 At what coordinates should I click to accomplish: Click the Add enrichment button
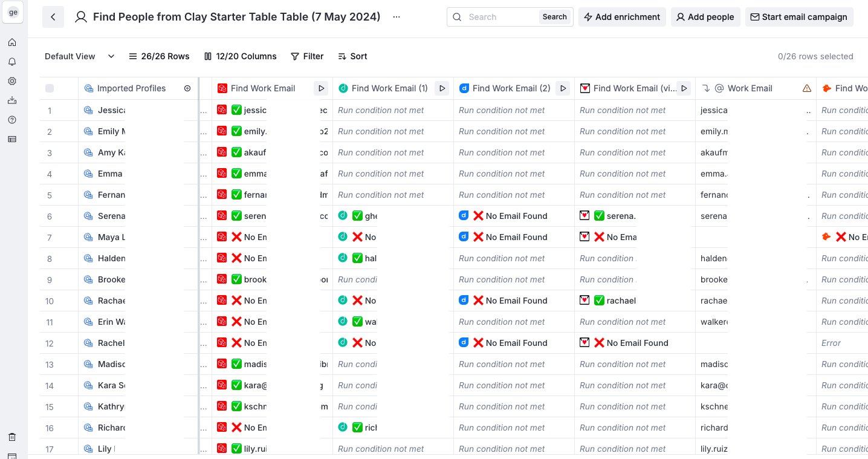[622, 17]
